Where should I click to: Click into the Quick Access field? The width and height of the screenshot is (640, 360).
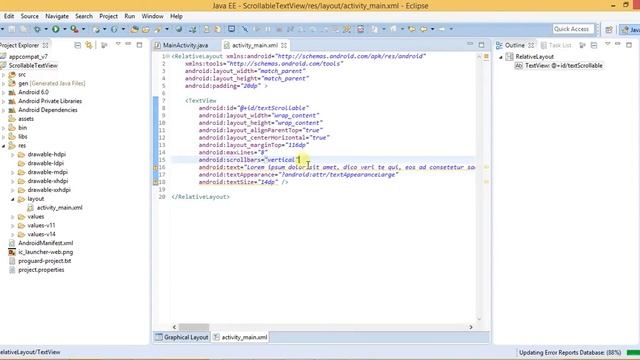(x=573, y=29)
